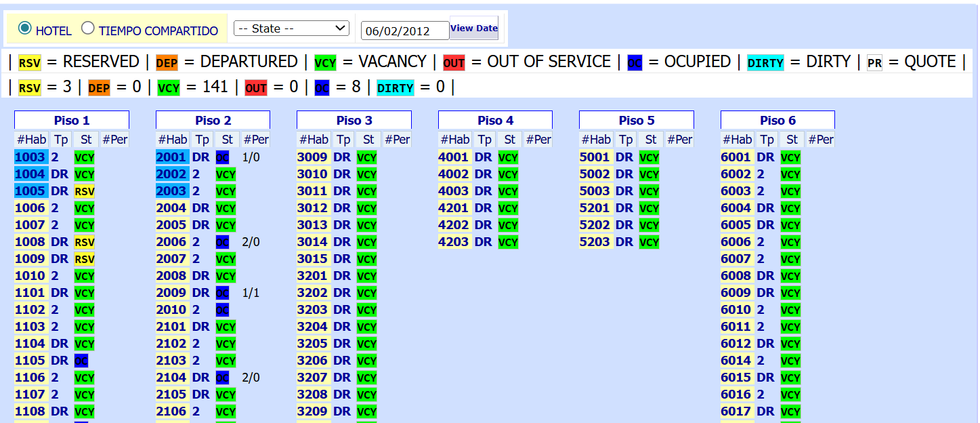
Task: Click the red OUT legend badge
Action: click(x=454, y=63)
